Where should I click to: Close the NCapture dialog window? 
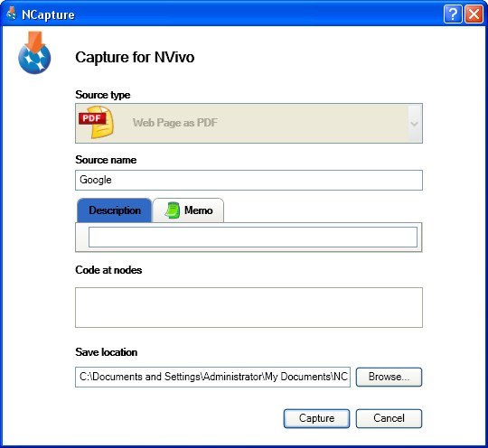click(474, 14)
